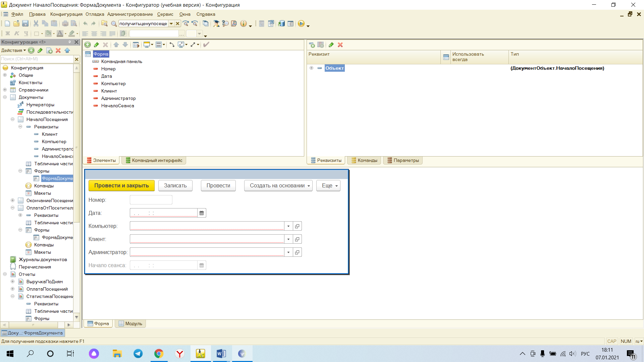Click the Add attribute icon in attributes panel
The width and height of the screenshot is (644, 362).
pos(312,45)
